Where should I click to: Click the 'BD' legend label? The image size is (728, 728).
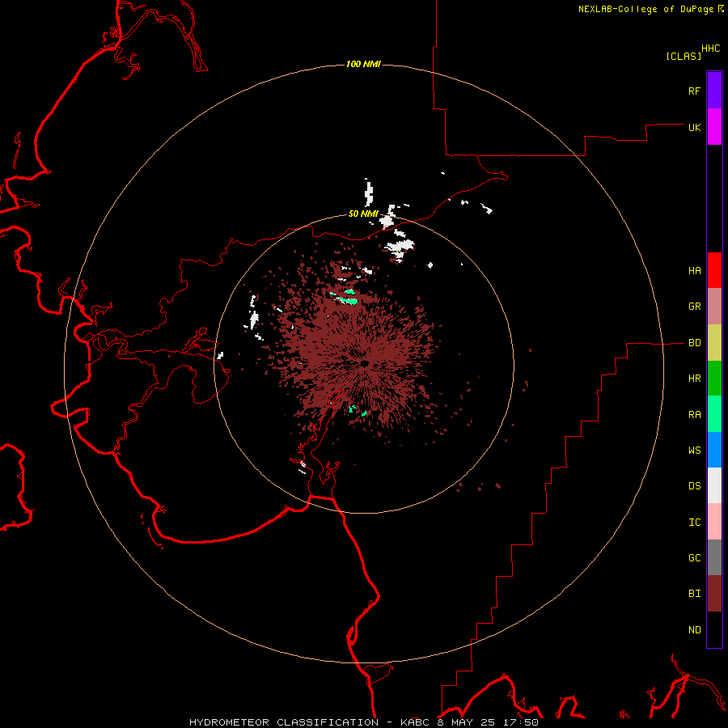[x=694, y=343]
